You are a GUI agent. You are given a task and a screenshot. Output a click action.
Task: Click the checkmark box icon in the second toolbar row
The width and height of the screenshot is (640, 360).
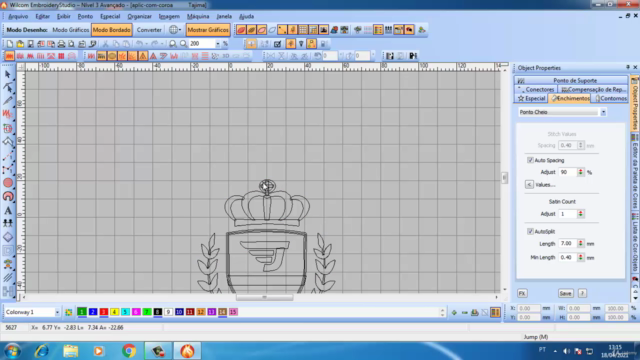click(x=278, y=44)
